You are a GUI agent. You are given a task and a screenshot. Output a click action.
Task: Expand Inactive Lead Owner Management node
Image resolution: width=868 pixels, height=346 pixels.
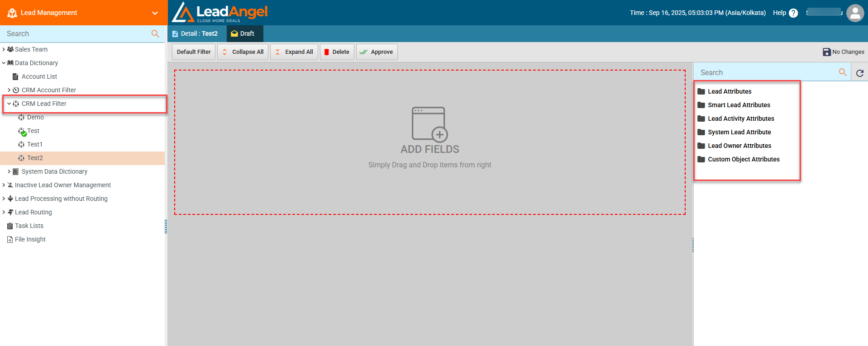click(4, 185)
